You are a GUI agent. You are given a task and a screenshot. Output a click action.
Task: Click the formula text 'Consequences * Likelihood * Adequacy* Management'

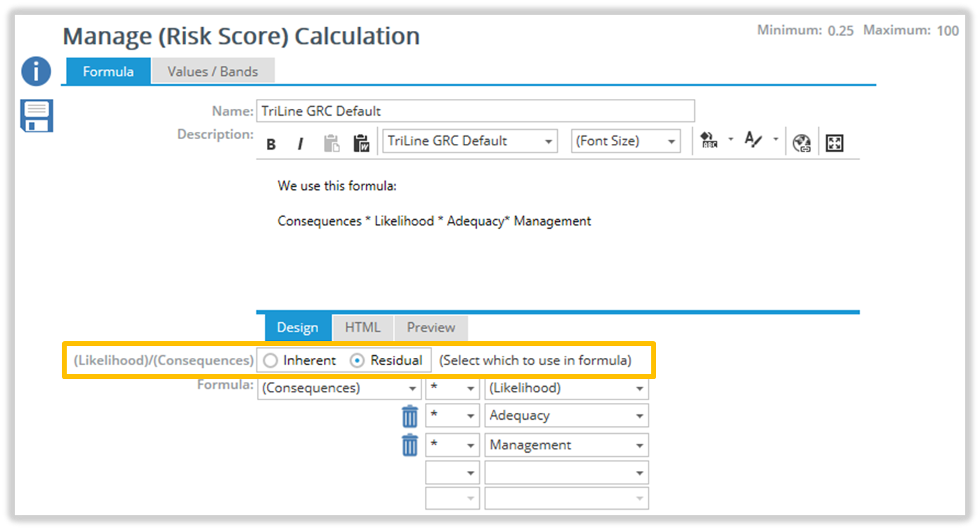click(x=434, y=221)
